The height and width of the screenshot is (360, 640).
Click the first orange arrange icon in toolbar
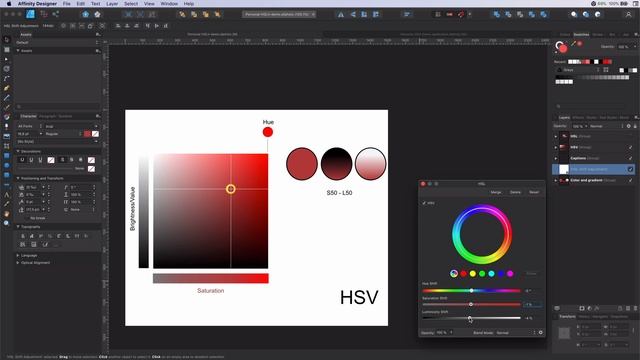pyautogui.click(x=182, y=14)
